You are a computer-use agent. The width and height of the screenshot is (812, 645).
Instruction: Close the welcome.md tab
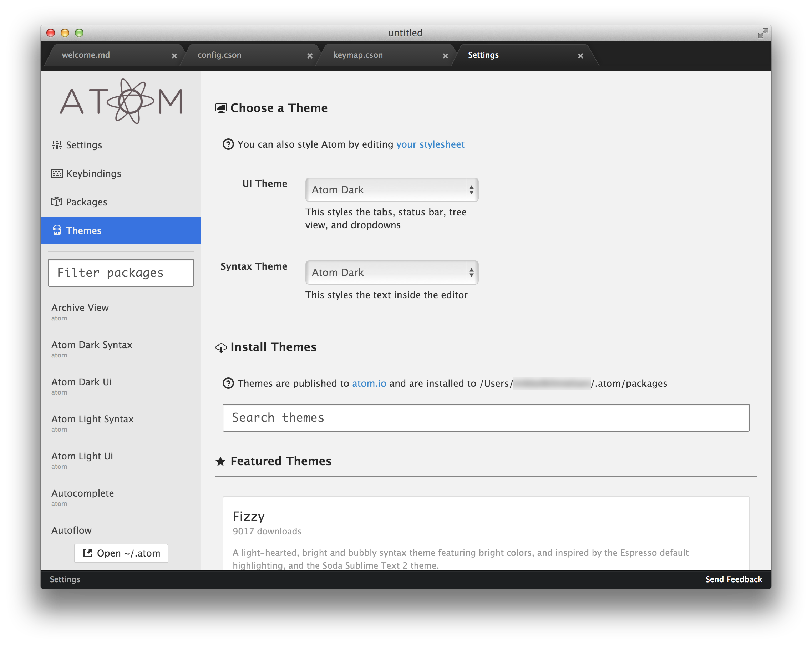pyautogui.click(x=174, y=56)
